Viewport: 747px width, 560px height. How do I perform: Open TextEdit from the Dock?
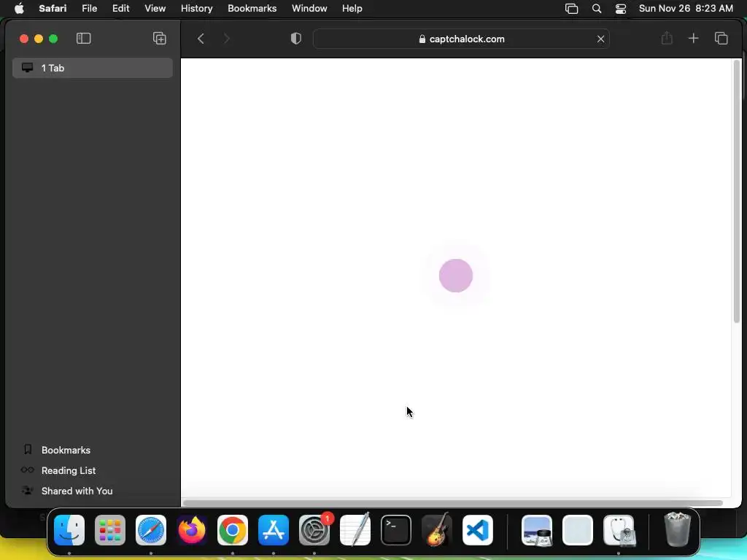(x=355, y=530)
